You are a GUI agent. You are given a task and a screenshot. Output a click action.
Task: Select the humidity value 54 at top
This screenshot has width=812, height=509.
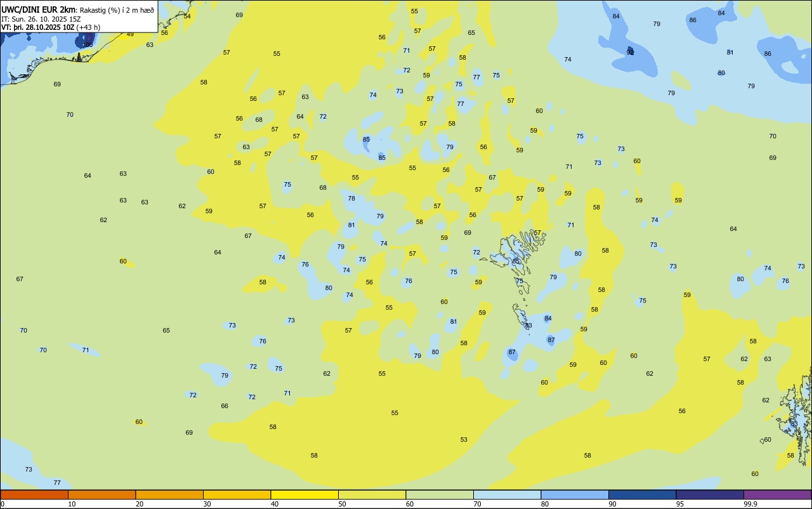[x=187, y=17]
